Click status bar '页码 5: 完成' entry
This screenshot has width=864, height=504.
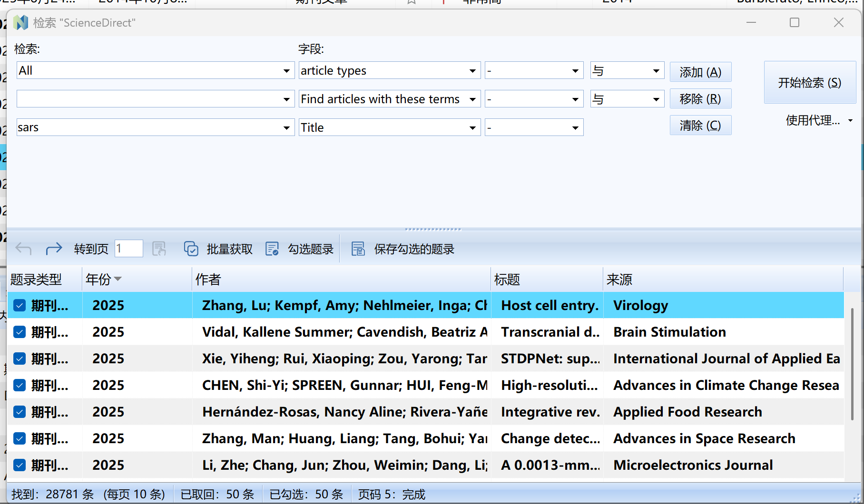392,494
